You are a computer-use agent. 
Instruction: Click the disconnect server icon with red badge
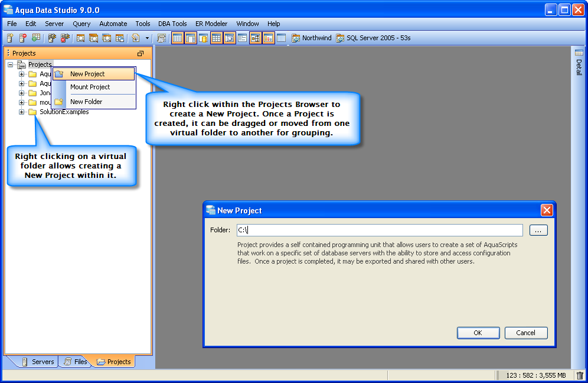coord(66,38)
